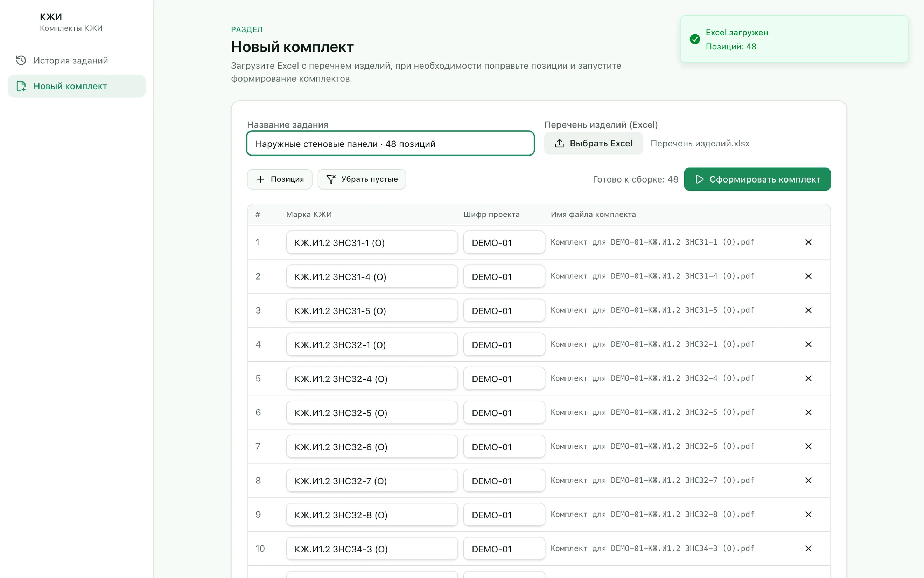Focus the Название задания input field
This screenshot has width=924, height=578.
[390, 144]
